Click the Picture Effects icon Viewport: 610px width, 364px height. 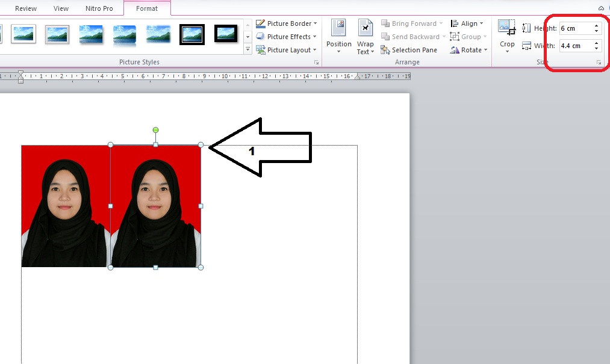pyautogui.click(x=260, y=36)
